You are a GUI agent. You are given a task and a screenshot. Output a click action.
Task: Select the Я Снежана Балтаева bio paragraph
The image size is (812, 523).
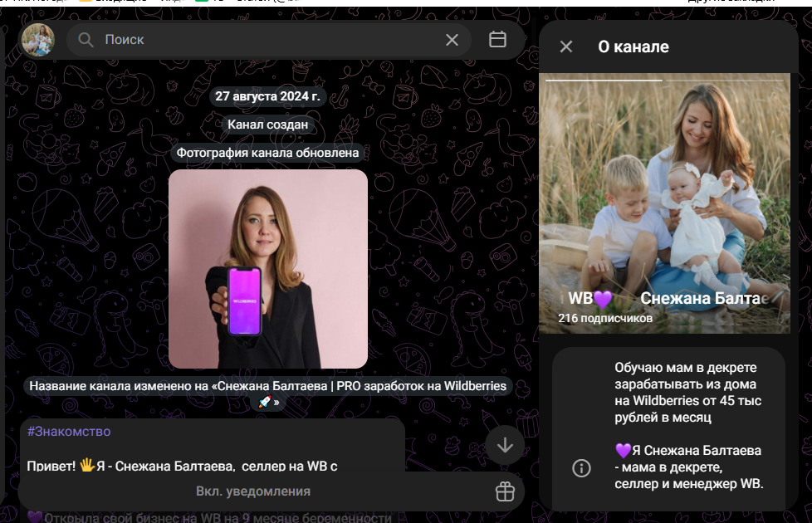pos(689,467)
